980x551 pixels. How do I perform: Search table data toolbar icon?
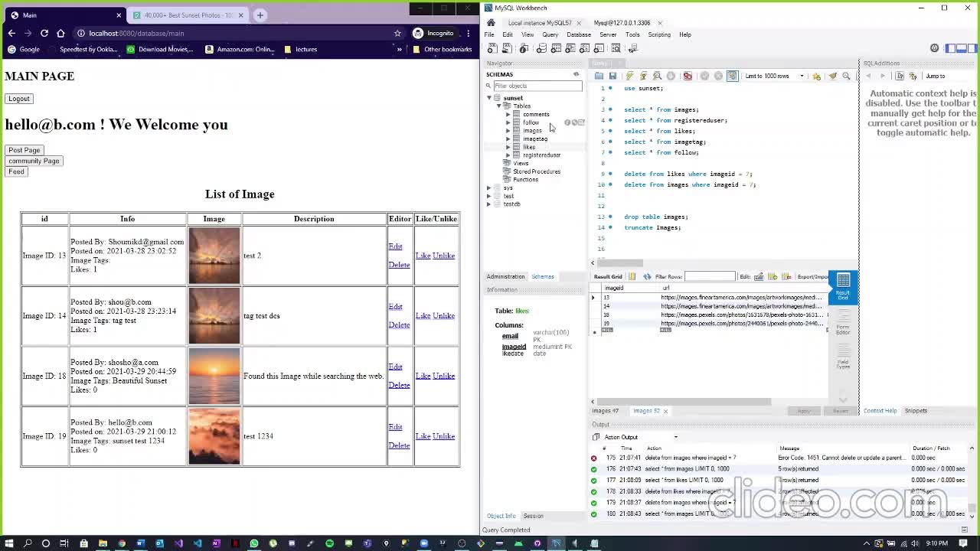click(616, 48)
